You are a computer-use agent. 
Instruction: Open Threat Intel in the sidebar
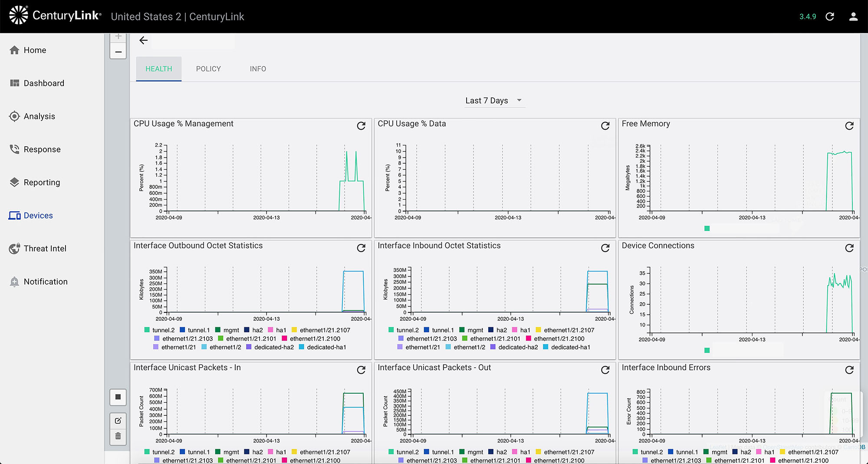coord(45,249)
